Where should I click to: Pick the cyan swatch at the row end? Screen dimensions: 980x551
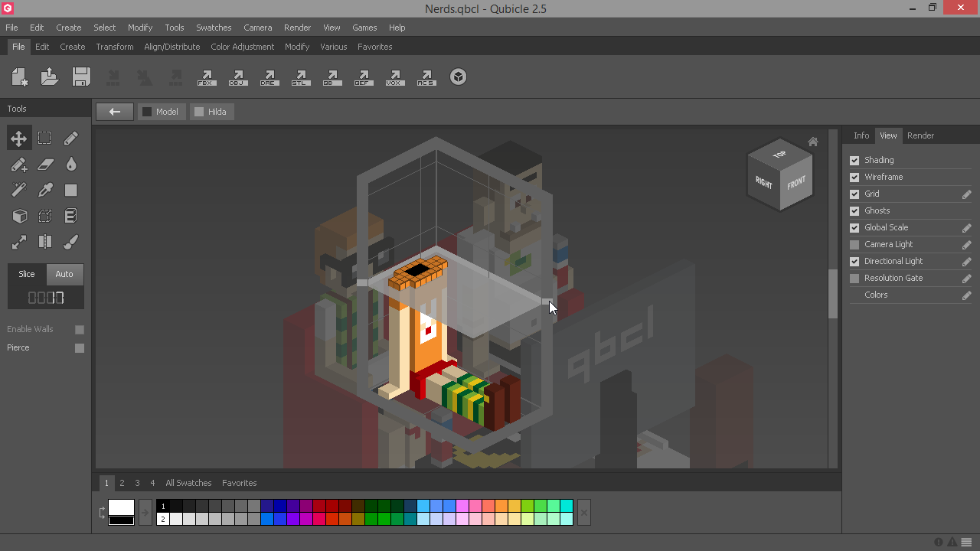[566, 506]
